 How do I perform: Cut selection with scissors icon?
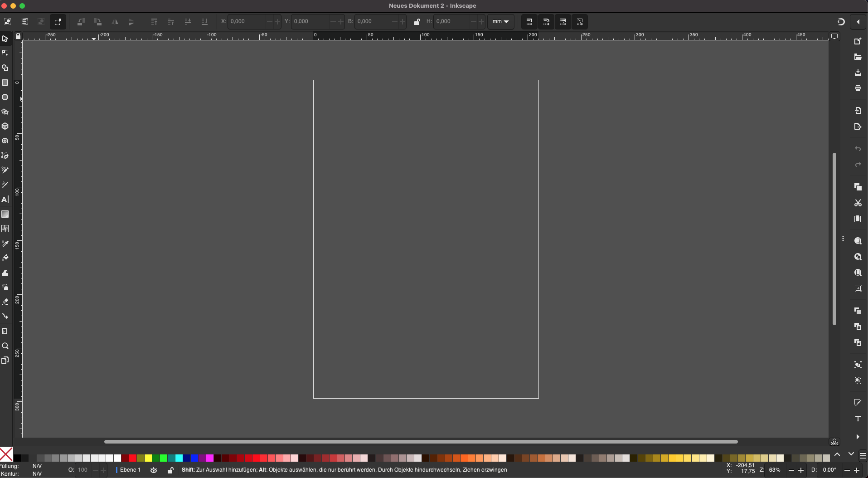click(x=858, y=203)
